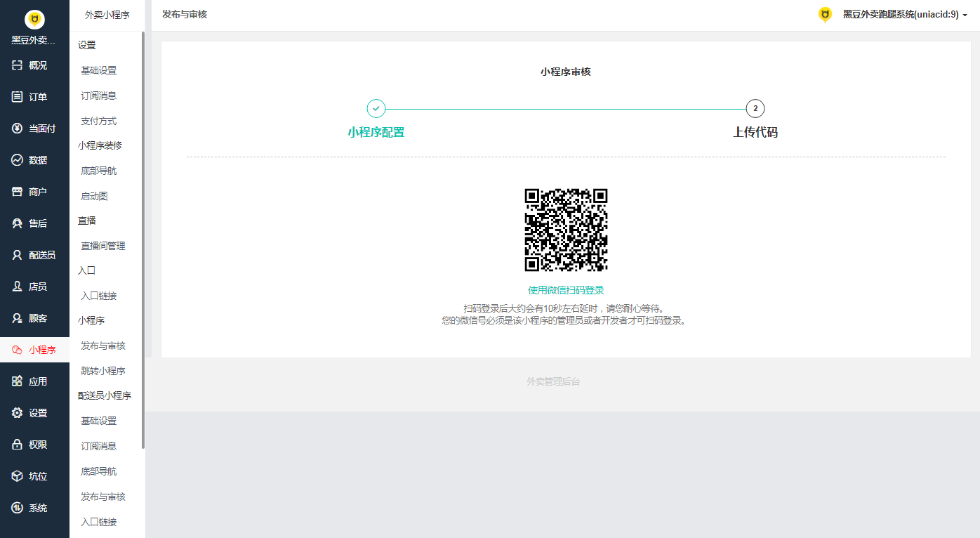Click the 上传代码 step label
Viewport: 980px width, 538px height.
coord(755,132)
